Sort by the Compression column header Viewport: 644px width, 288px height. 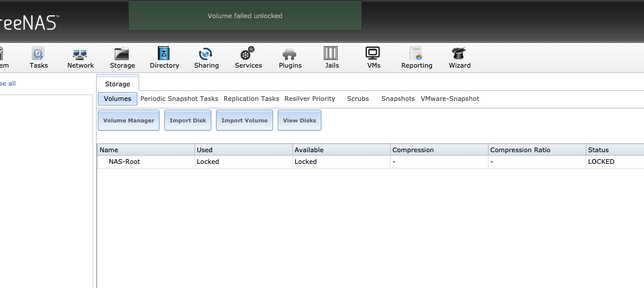[x=439, y=150]
